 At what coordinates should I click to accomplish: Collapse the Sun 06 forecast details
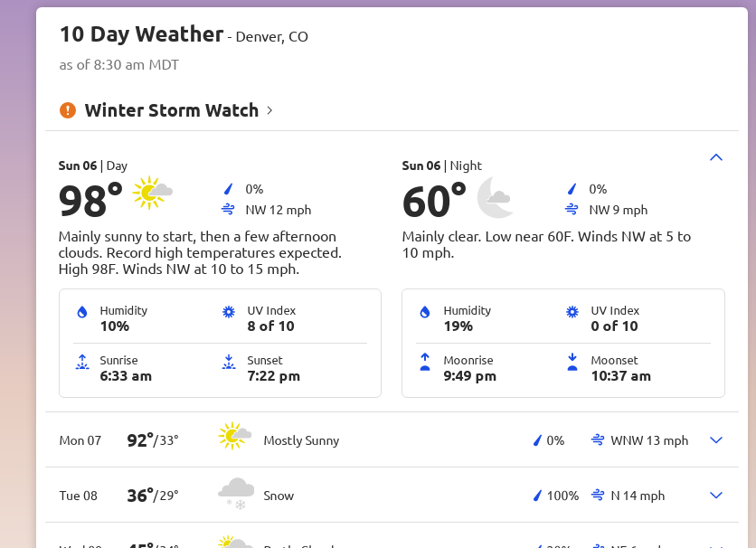point(716,157)
